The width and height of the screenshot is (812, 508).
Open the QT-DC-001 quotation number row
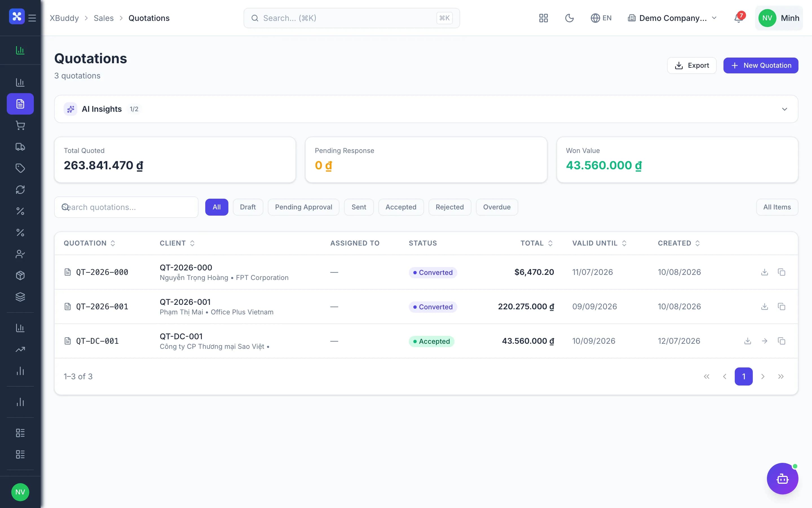coord(97,341)
